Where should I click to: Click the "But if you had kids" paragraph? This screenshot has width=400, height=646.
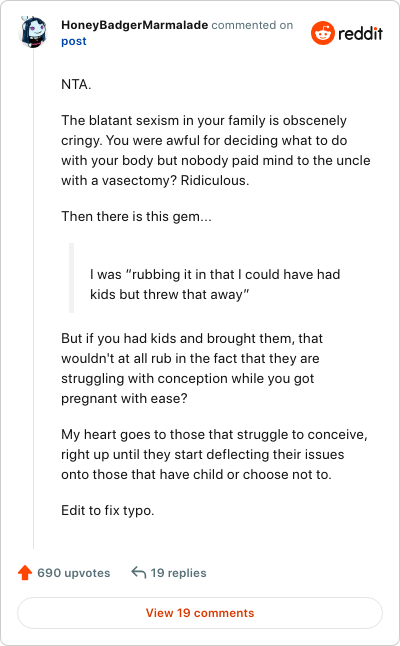pyautogui.click(x=192, y=368)
